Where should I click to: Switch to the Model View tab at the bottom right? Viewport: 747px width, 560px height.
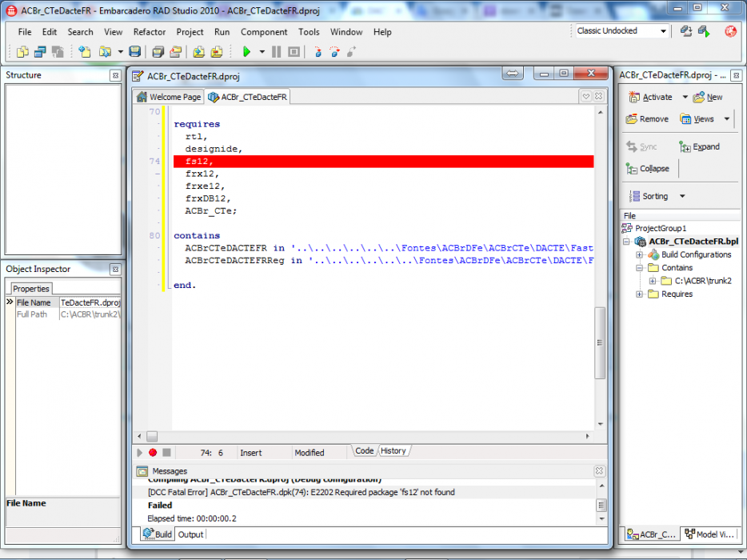tap(710, 534)
